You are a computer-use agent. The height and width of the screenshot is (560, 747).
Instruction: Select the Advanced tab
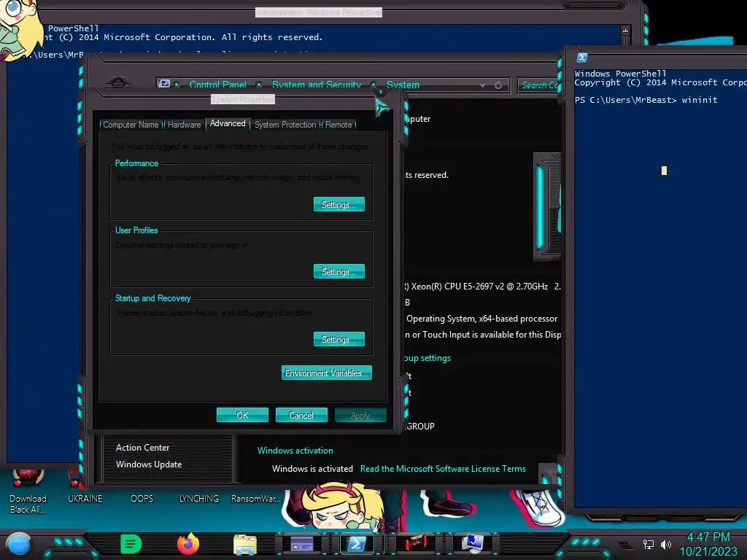228,123
